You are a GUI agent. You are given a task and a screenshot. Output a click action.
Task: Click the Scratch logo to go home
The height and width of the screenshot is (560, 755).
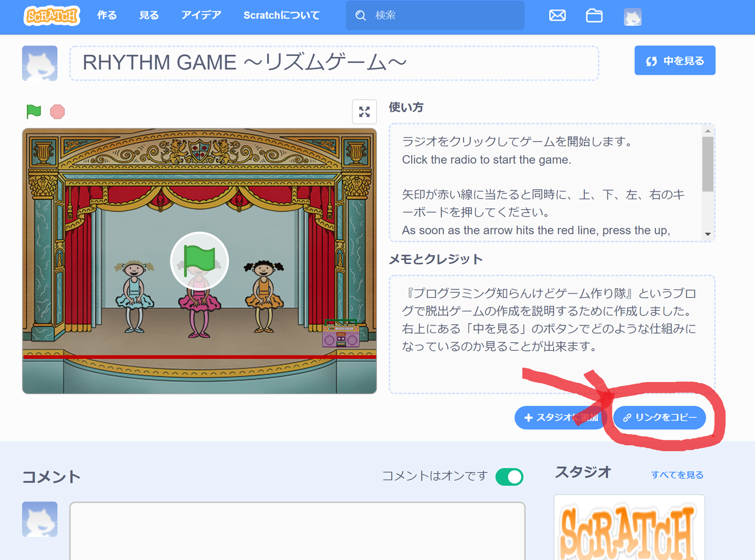click(x=52, y=16)
